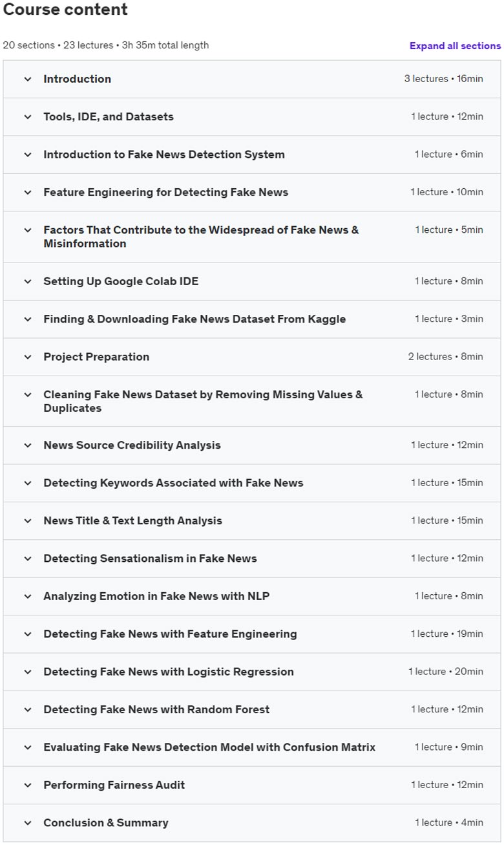Expand Detecting Keywords Associated with Fake News chevron
The image size is (504, 845).
point(28,483)
